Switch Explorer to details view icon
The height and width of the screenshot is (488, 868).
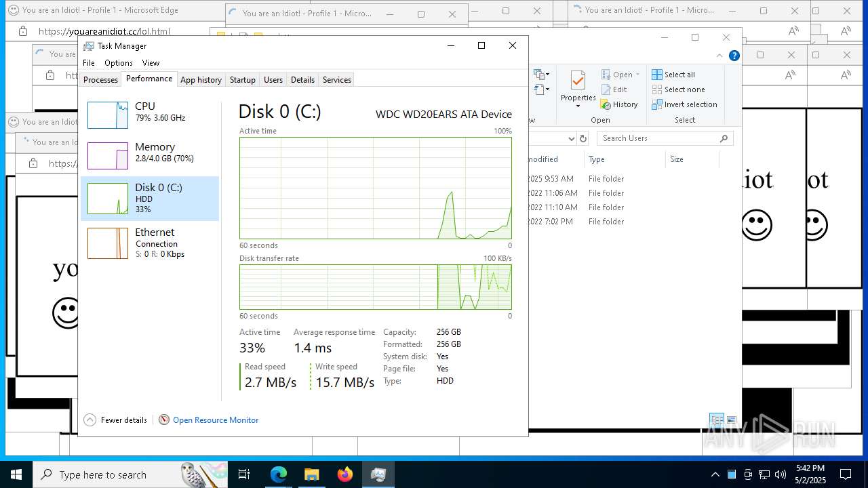(716, 420)
